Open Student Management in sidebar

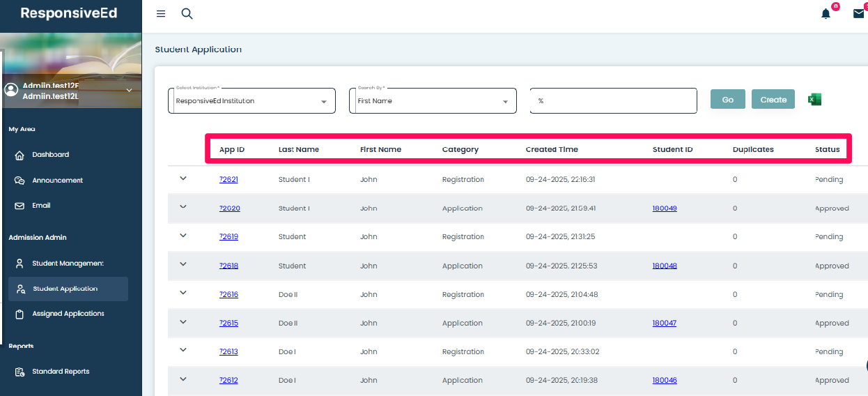(x=67, y=264)
